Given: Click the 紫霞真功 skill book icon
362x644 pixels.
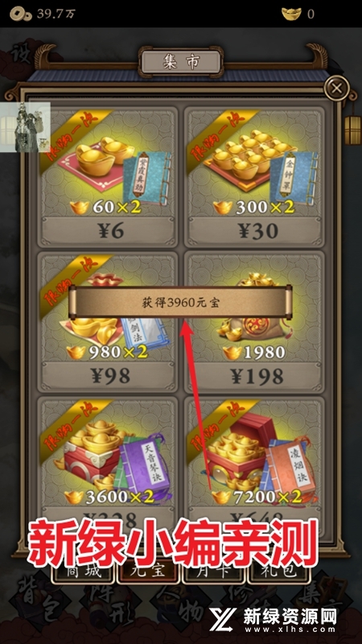Looking at the screenshot, I should point(147,180).
